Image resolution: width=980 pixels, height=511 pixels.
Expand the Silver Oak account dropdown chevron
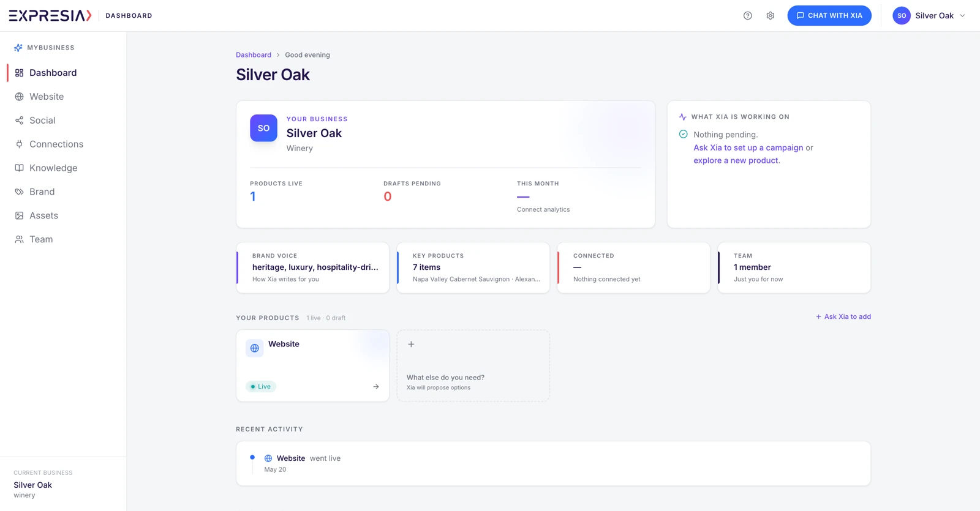click(x=962, y=16)
